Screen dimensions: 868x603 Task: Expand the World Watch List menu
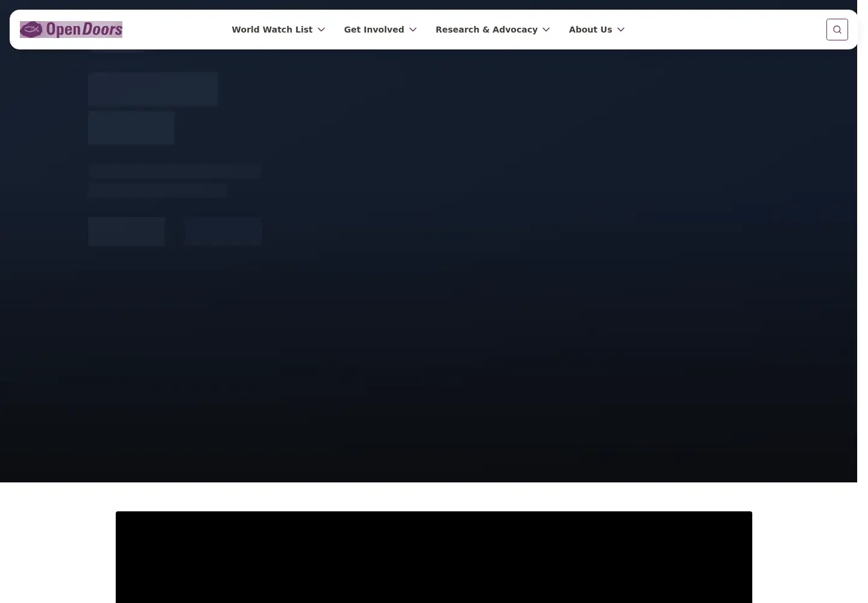pos(278,30)
